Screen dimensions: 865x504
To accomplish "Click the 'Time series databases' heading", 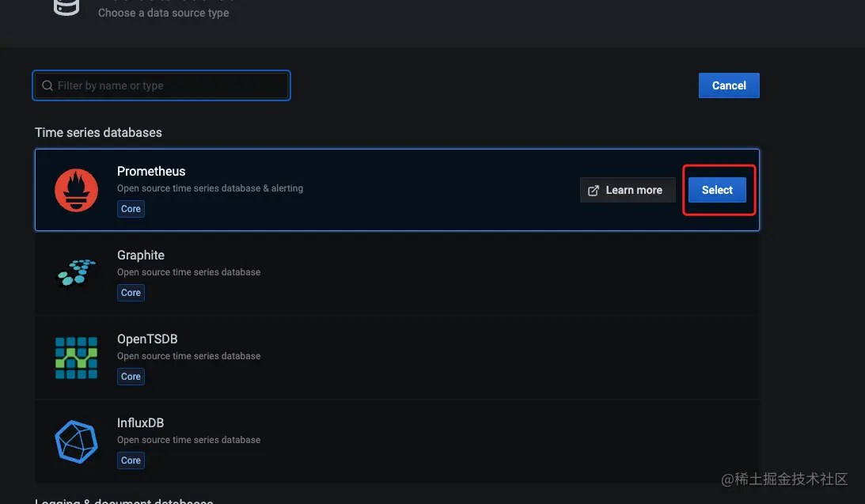I will coord(98,132).
